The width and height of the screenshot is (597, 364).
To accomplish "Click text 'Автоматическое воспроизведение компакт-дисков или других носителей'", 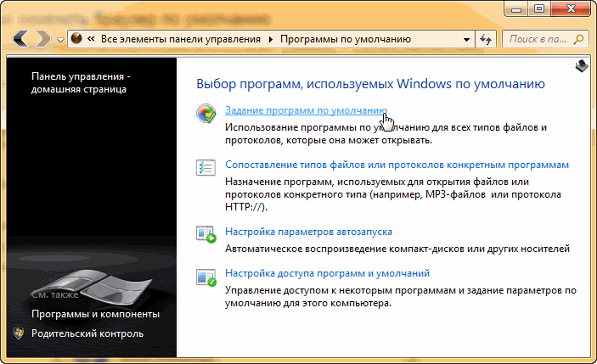I will (397, 249).
